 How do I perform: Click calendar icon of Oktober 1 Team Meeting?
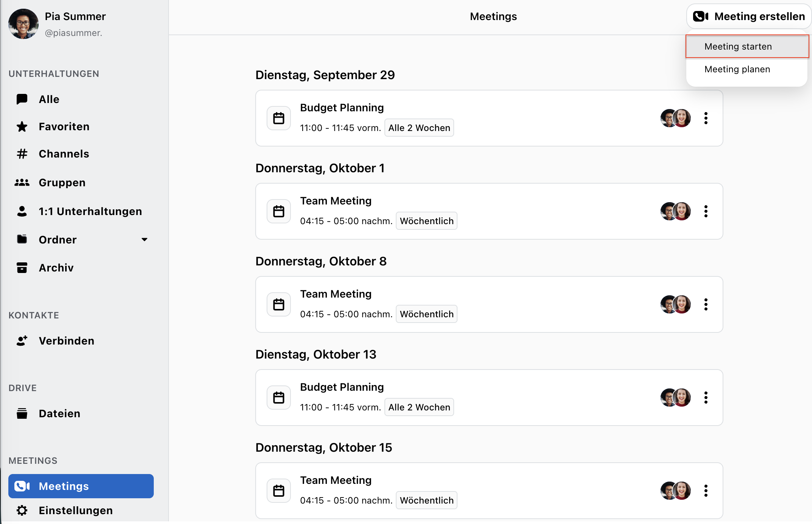(279, 211)
